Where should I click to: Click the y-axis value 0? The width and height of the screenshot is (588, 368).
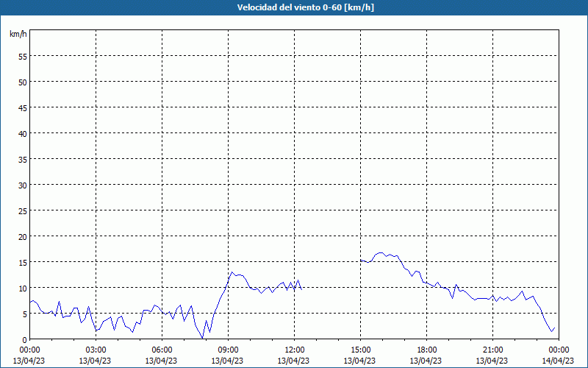pyautogui.click(x=25, y=340)
